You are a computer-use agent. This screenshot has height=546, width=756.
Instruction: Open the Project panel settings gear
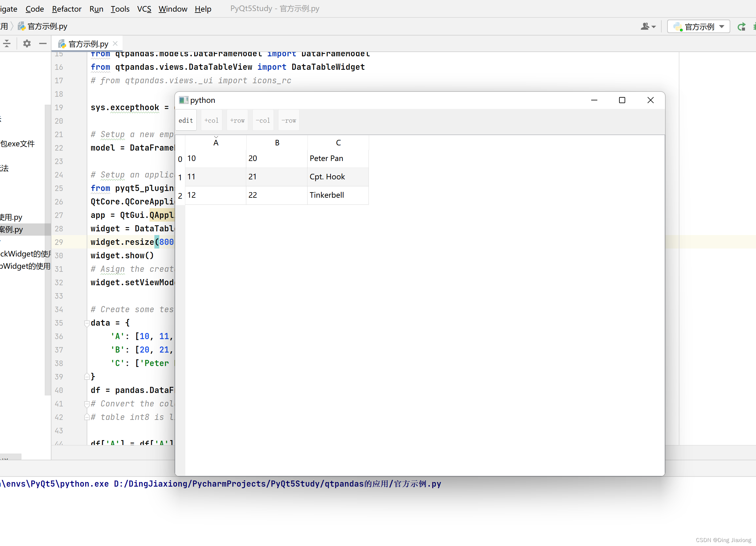(26, 43)
